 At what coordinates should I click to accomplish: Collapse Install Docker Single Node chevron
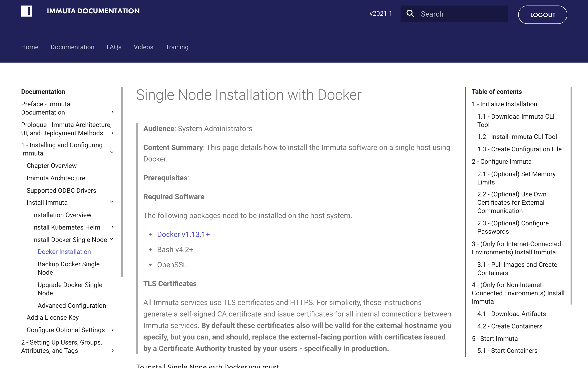[x=112, y=239]
